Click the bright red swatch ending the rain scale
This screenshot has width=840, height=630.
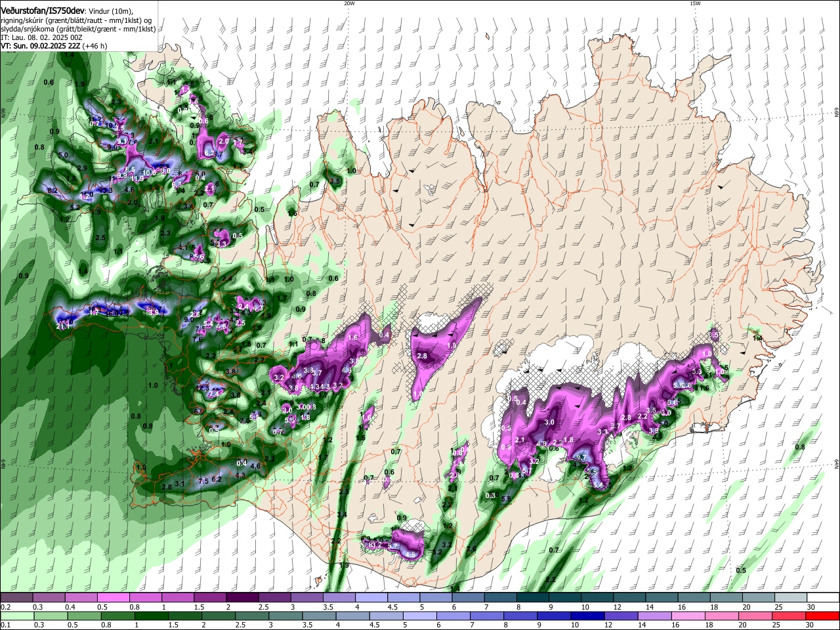click(822, 616)
